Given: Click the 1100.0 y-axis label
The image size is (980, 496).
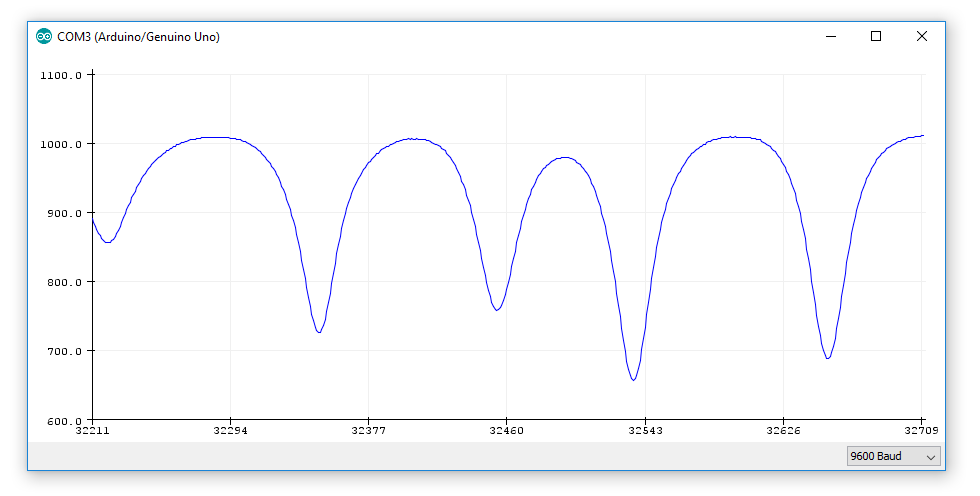Looking at the screenshot, I should point(61,75).
